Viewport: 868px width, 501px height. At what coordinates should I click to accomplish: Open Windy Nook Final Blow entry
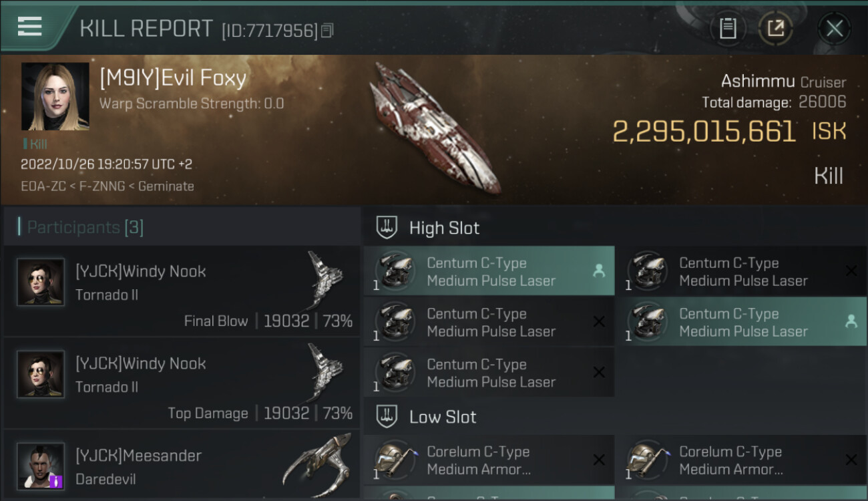182,291
